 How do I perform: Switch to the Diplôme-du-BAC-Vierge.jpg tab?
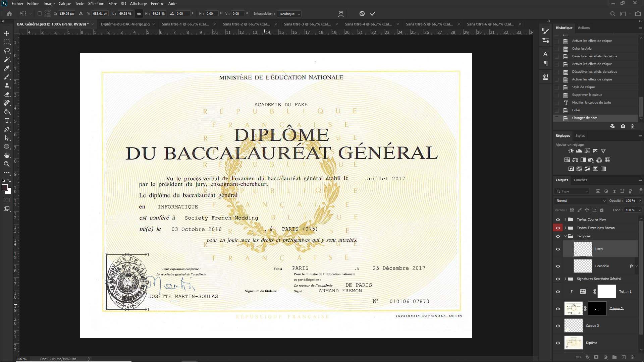click(125, 24)
